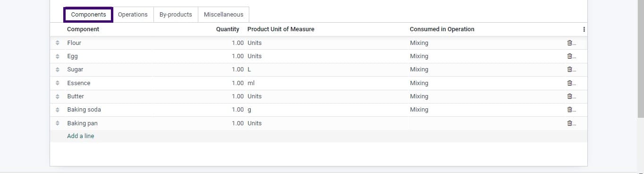Switch to the Operations tab

[x=133, y=15]
